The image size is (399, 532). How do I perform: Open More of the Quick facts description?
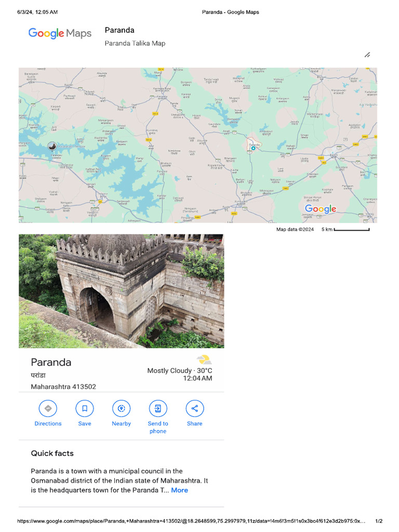coord(179,490)
